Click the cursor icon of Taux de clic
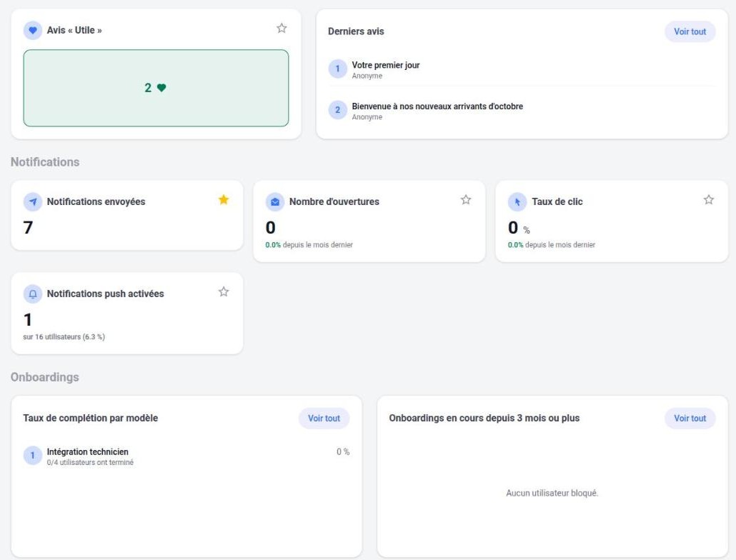 [x=517, y=201]
